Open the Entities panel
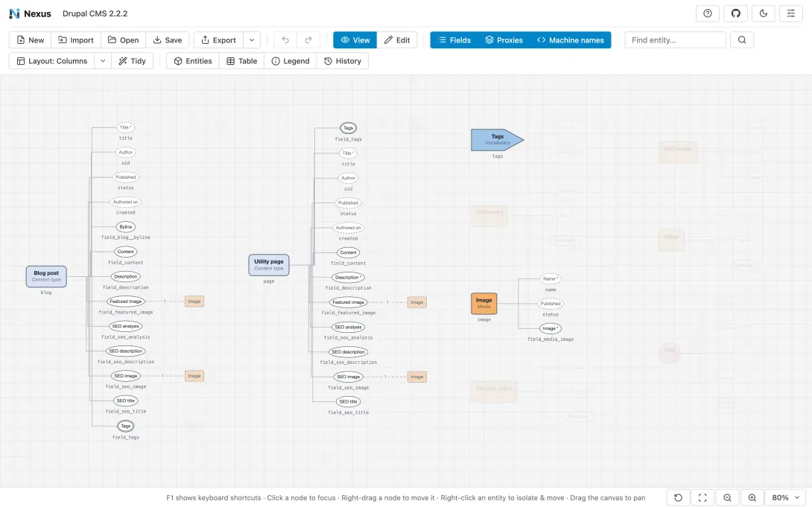 pyautogui.click(x=193, y=61)
